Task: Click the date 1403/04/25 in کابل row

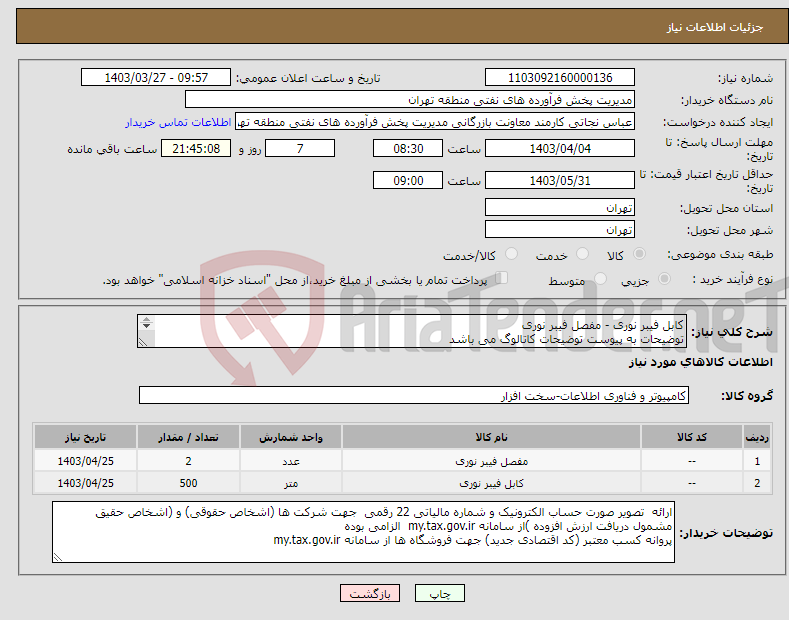Action: (x=86, y=483)
